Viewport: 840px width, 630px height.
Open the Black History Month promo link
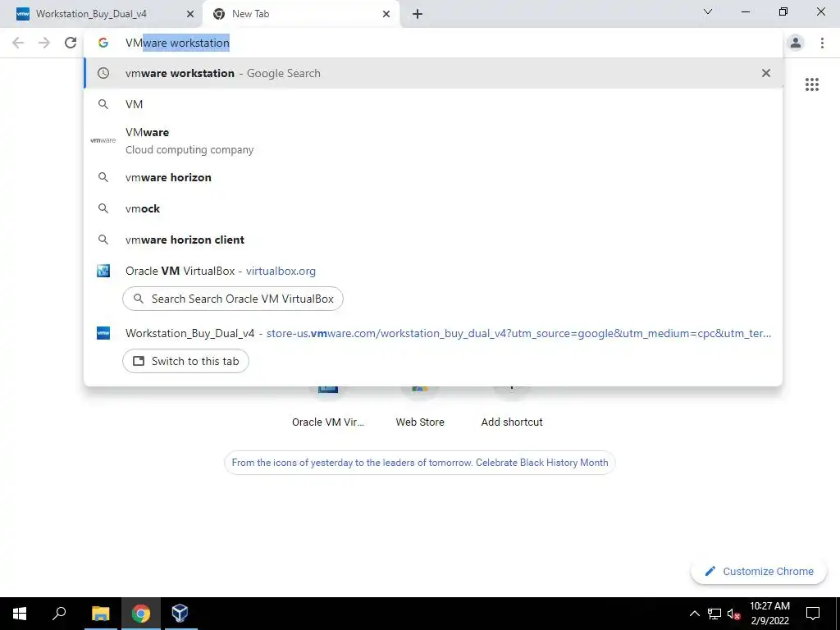point(419,463)
